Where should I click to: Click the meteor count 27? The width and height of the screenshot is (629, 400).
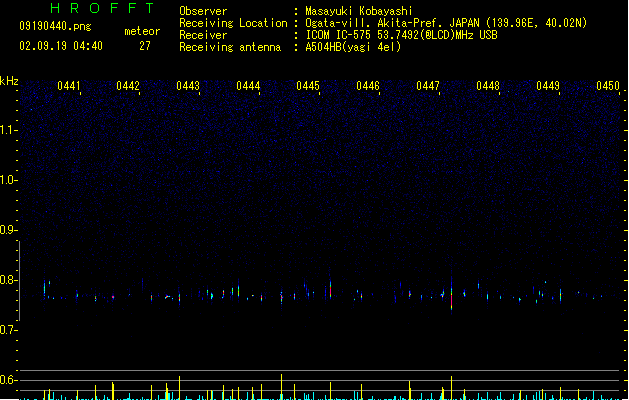coord(145,46)
